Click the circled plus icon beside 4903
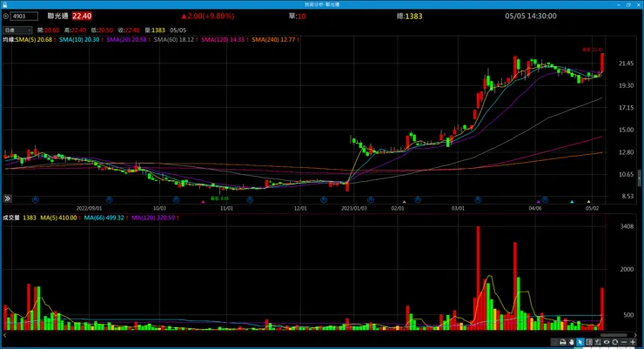 tap(6, 17)
